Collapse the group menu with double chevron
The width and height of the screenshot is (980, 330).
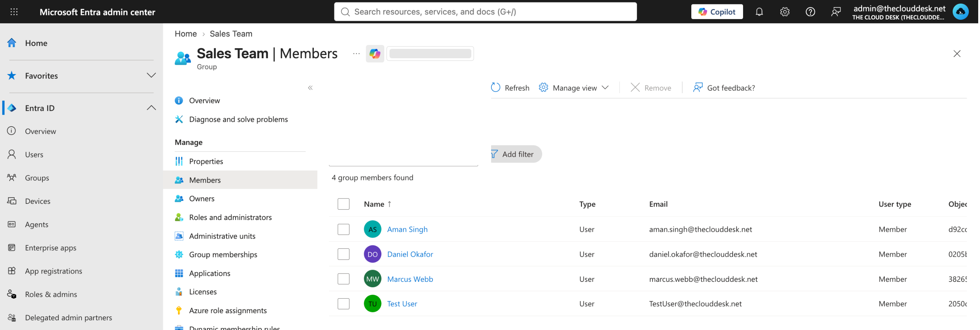(311, 88)
